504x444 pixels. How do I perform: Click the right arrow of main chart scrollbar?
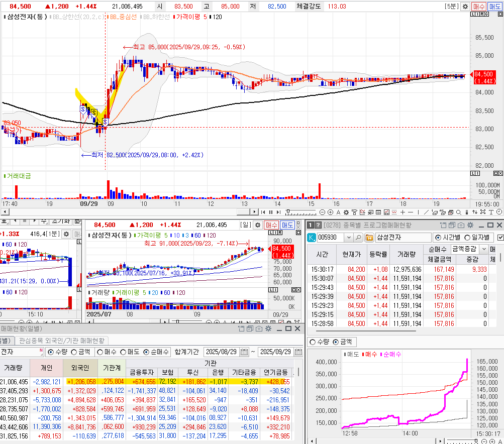coord(255,212)
